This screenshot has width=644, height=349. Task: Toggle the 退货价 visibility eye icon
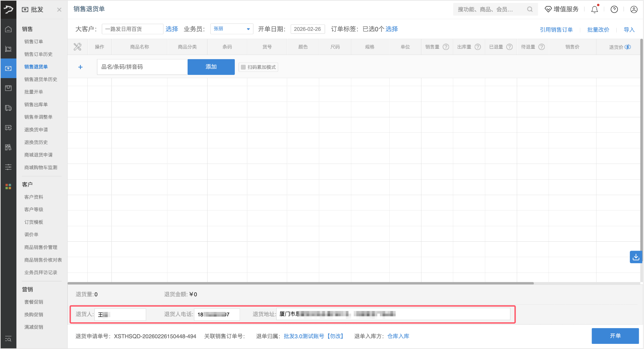pos(628,47)
